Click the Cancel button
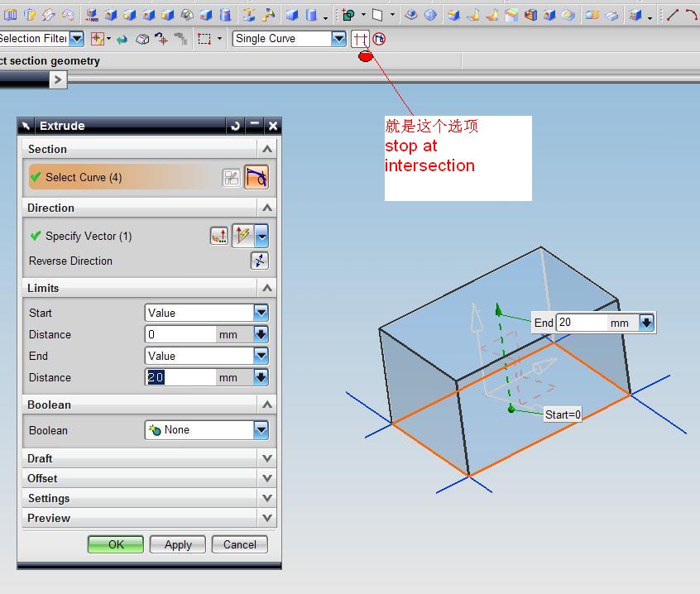The height and width of the screenshot is (594, 700). tap(240, 544)
